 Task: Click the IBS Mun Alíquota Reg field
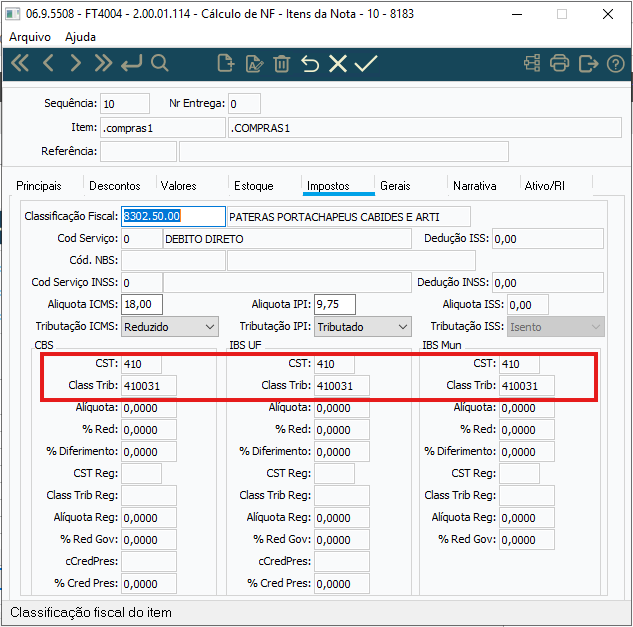pos(527,518)
